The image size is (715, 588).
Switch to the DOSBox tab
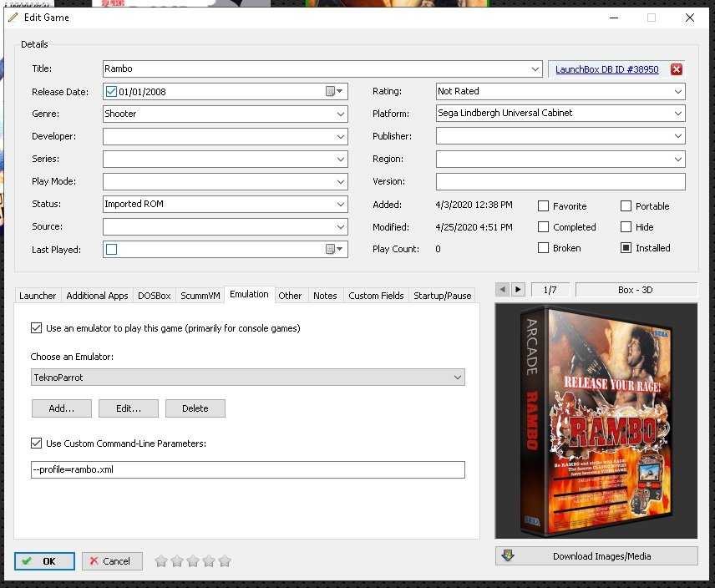(155, 296)
